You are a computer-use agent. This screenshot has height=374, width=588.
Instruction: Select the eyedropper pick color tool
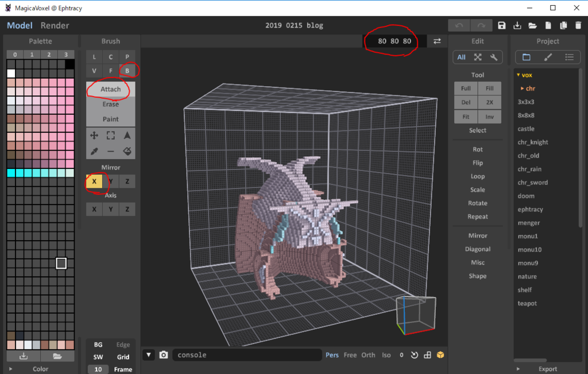pyautogui.click(x=94, y=151)
